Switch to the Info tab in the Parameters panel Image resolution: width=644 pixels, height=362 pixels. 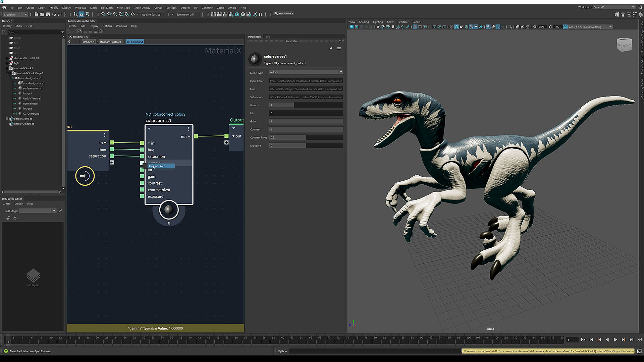[268, 37]
